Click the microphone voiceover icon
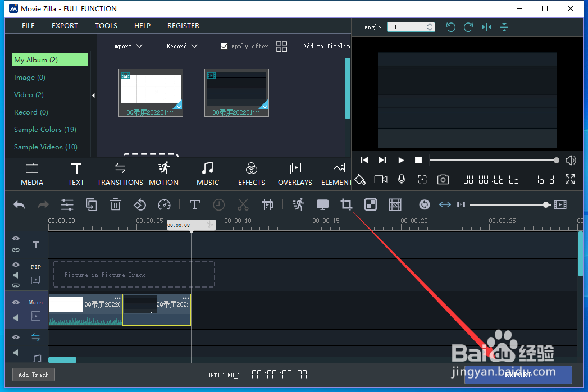Screen dimensions: 588x392 tap(402, 179)
